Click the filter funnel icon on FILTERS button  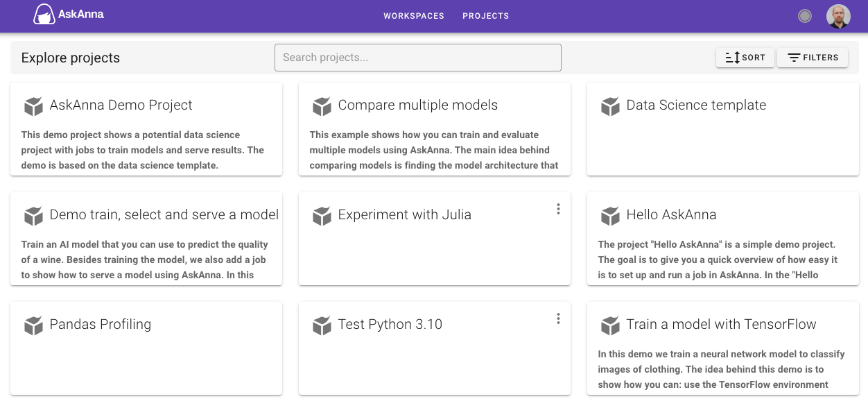795,58
